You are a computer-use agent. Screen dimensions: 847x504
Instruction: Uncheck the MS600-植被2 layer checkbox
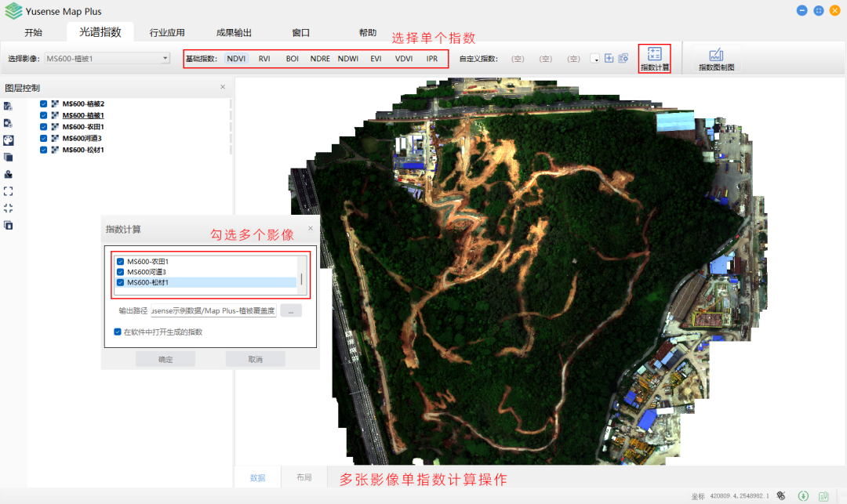(x=44, y=103)
